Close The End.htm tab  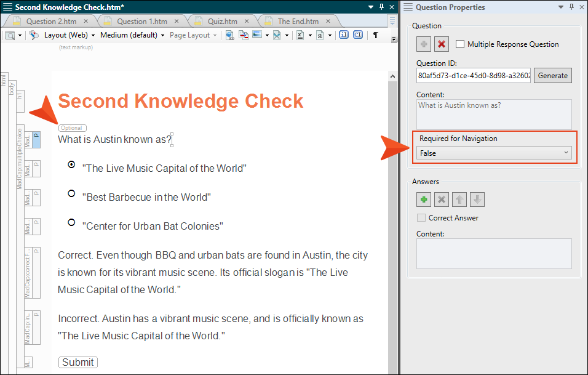[x=328, y=22]
